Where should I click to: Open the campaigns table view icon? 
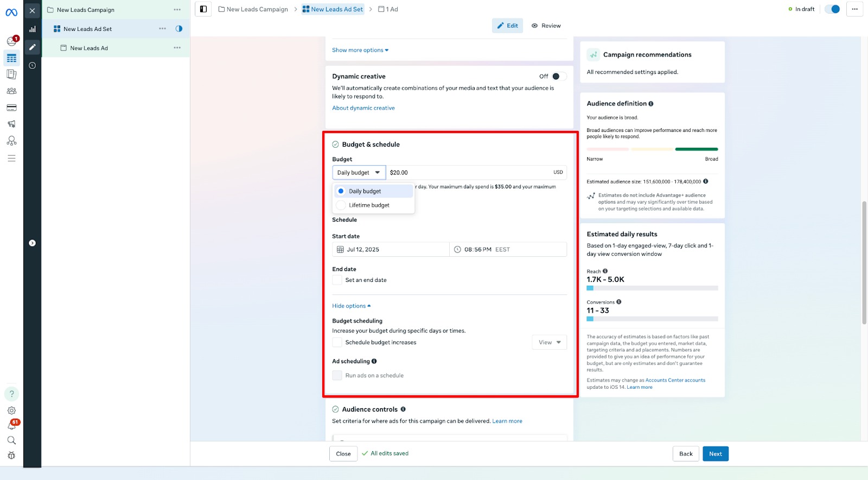pos(11,58)
